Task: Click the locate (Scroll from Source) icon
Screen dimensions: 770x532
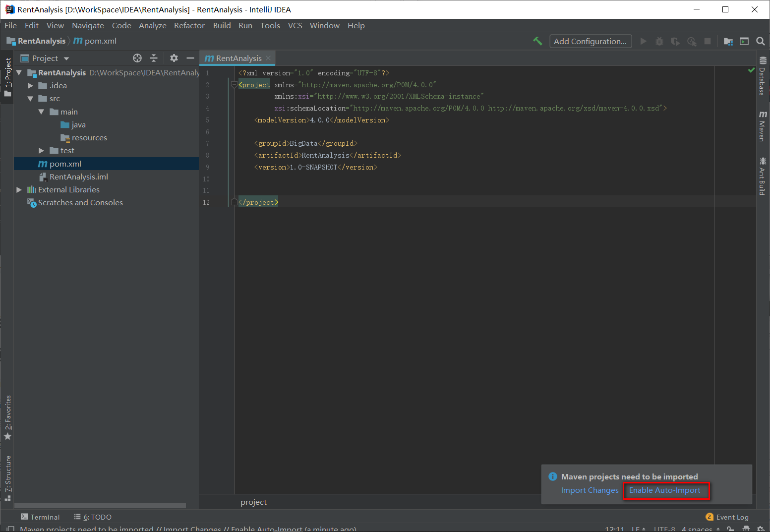Action: (x=137, y=58)
